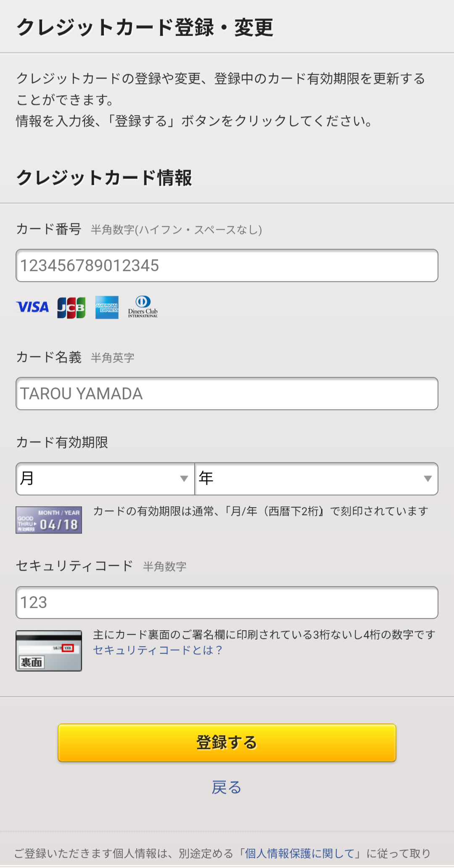Click the month dropdown arrow

tap(184, 479)
